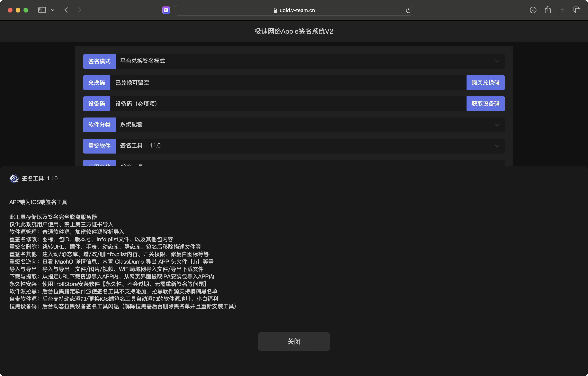
Task: Click the 签名工具-1.1.0 title text
Action: click(40, 178)
